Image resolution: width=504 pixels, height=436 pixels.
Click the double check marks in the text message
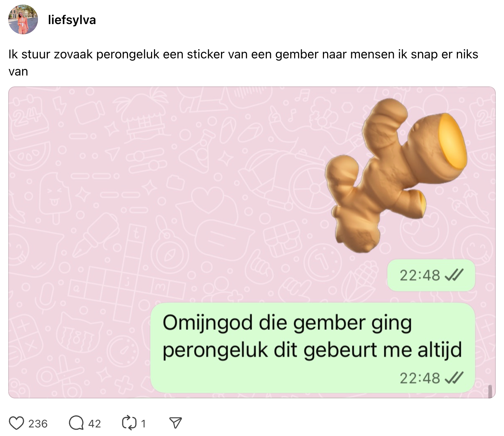454,378
